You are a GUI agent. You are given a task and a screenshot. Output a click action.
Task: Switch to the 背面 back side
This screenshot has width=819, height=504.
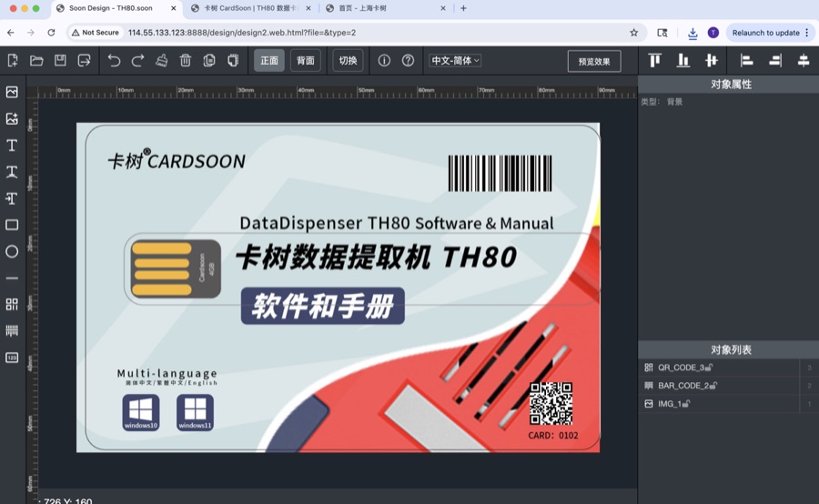pos(306,61)
